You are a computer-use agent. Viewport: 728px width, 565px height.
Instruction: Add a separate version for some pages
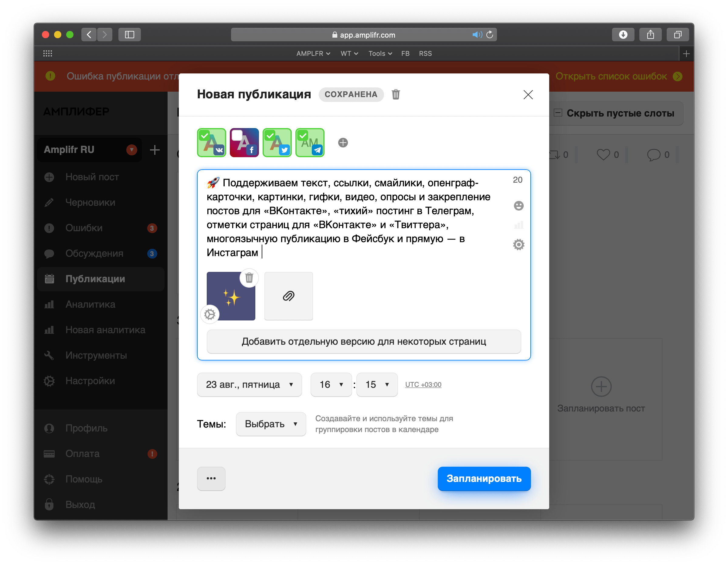[x=364, y=341]
